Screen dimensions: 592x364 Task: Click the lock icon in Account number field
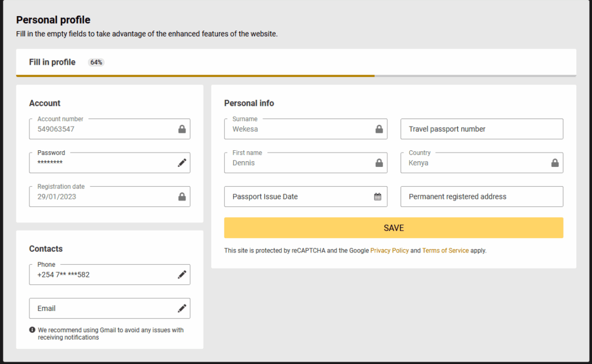182,129
